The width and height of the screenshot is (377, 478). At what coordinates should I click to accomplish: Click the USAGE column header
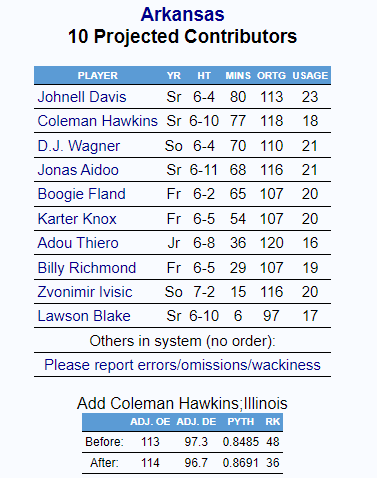[310, 76]
